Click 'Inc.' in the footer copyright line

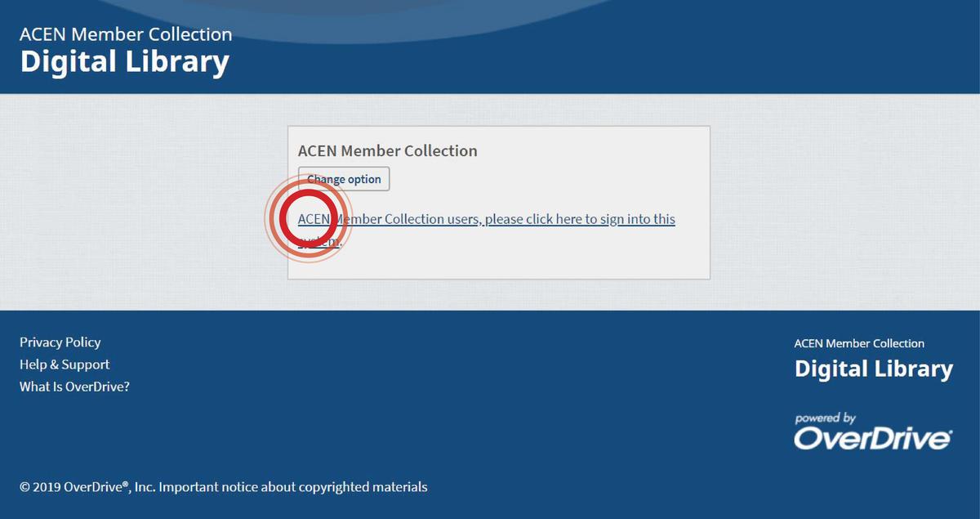pyautogui.click(x=145, y=487)
